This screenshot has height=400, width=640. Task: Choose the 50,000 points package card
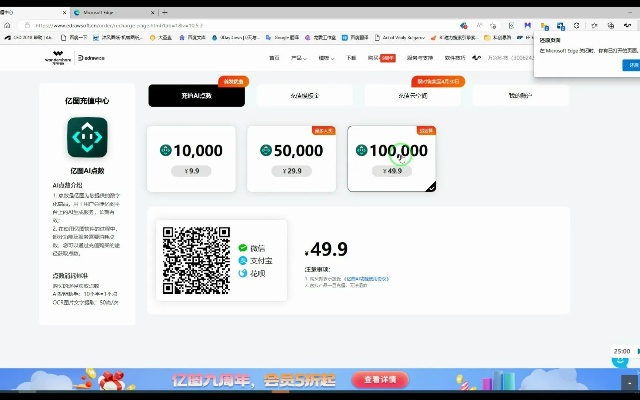click(291, 159)
